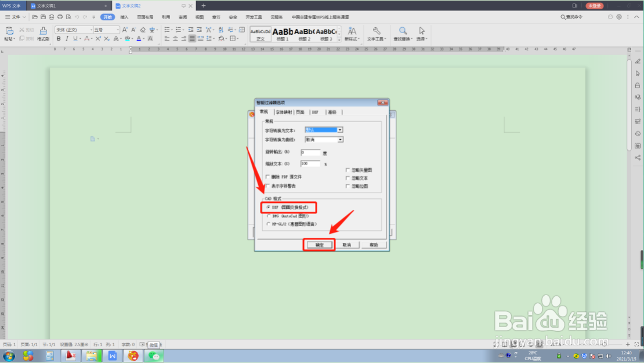Insert a numbered list
This screenshot has width=644, height=363.
(x=178, y=30)
